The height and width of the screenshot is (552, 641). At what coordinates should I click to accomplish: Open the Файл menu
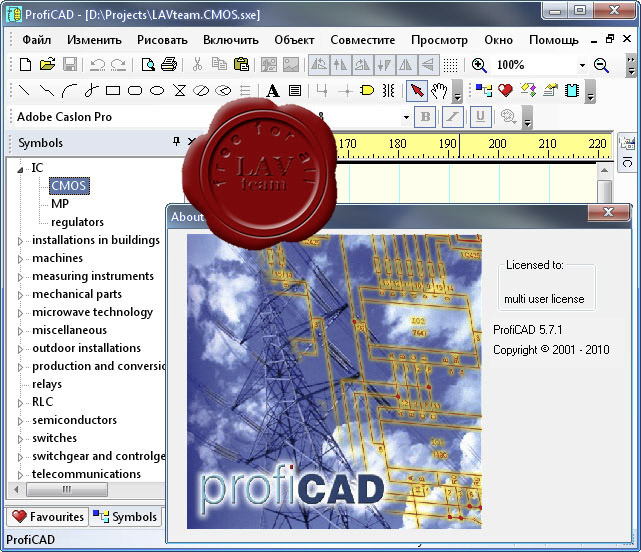coord(36,40)
